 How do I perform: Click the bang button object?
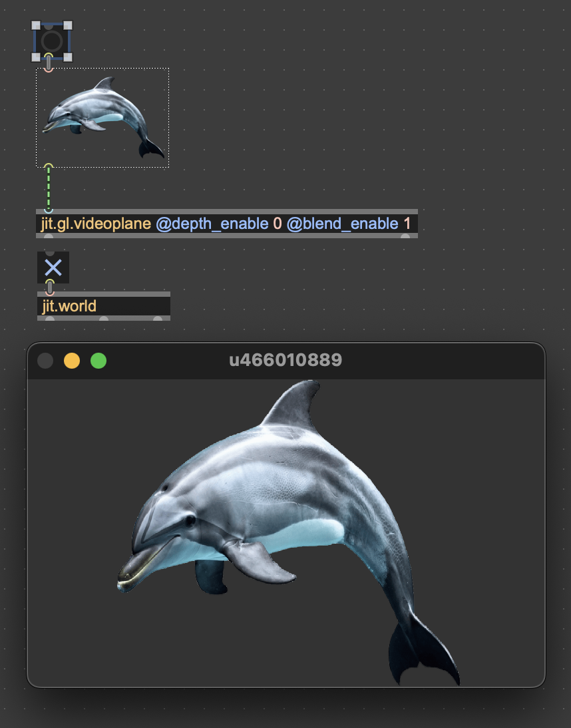[x=51, y=41]
